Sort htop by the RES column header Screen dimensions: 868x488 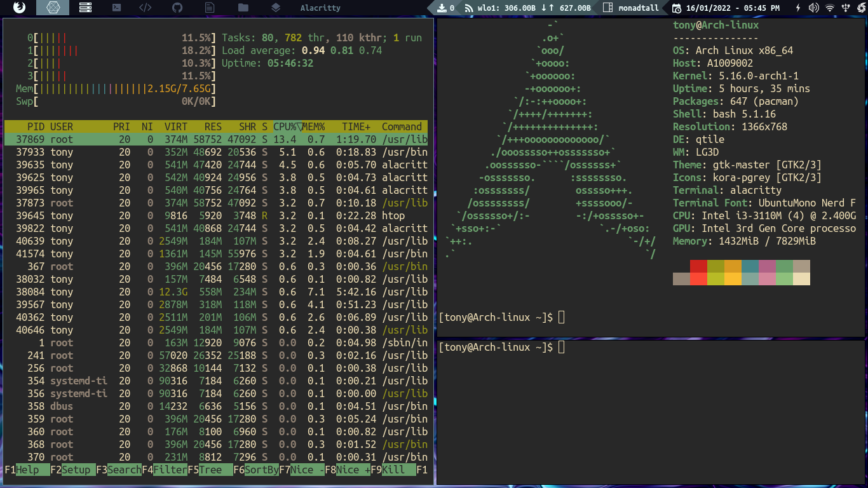214,126
